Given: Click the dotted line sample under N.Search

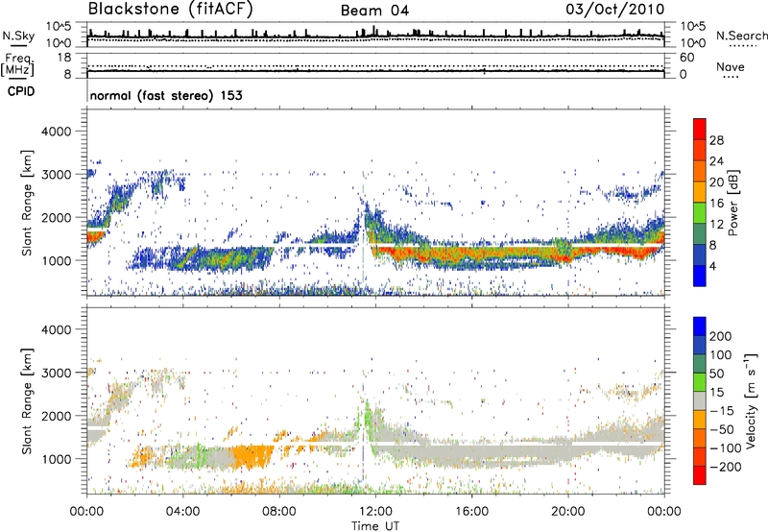Looking at the screenshot, I should pos(742,46).
